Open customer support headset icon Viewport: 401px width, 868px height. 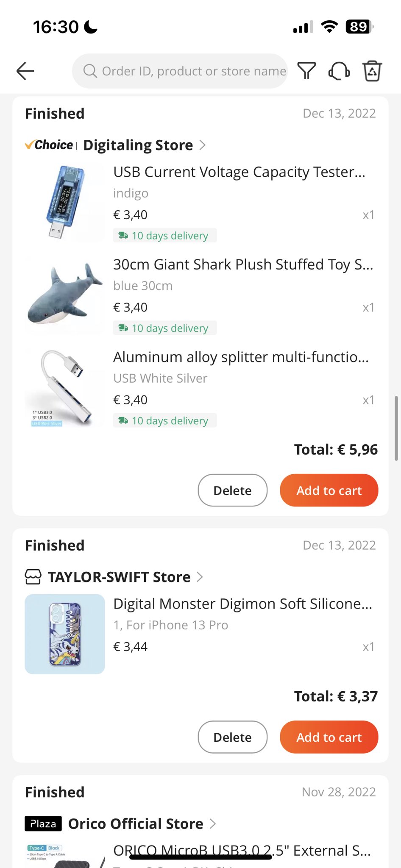tap(339, 71)
